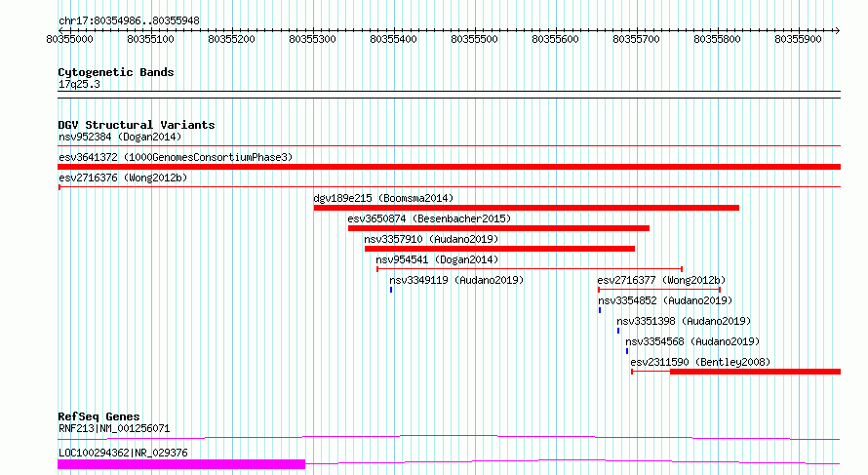
Task: Open the esv2716377 (Wong2012b) label
Action: pos(661,280)
